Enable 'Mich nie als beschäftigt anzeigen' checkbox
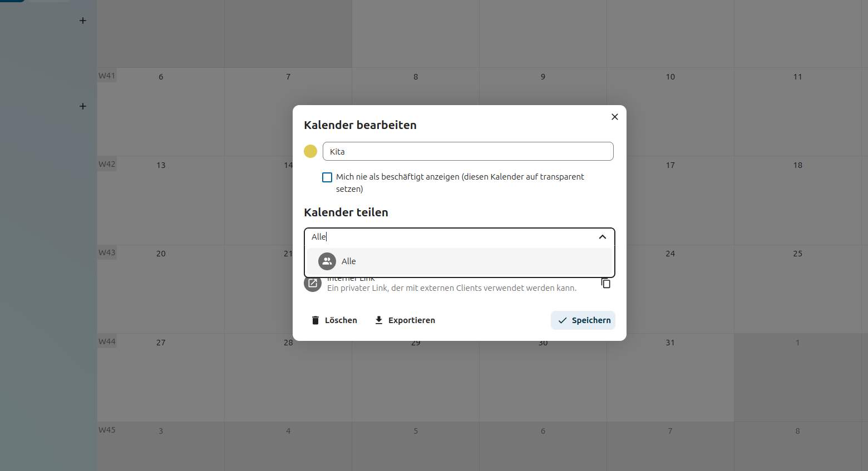Screen dimensions: 868x471 pos(327,177)
